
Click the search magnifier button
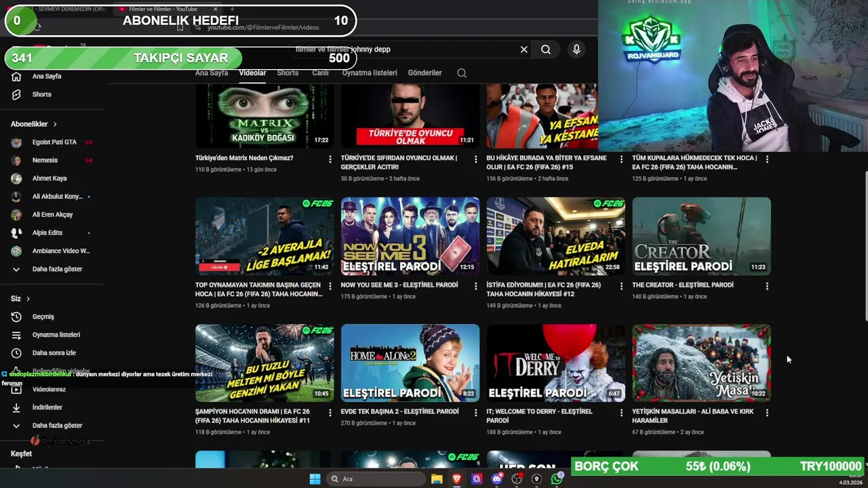[546, 49]
